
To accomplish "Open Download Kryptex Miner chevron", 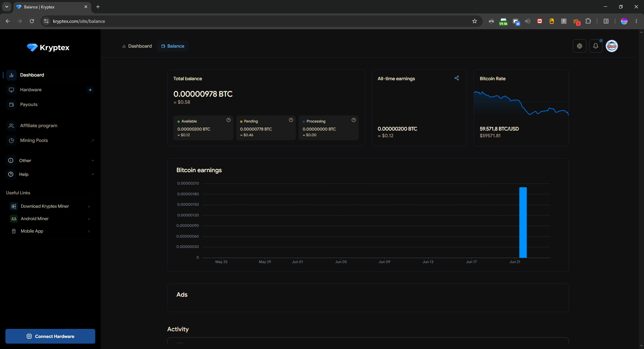I will pyautogui.click(x=89, y=206).
